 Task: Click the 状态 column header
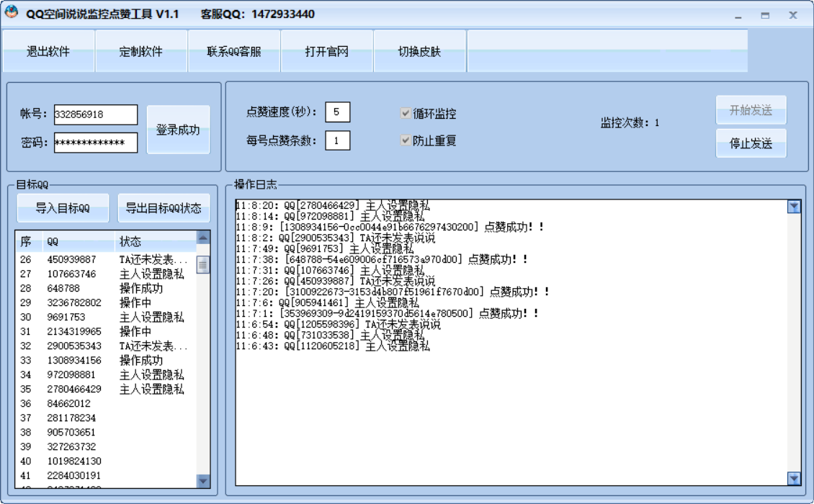point(155,241)
